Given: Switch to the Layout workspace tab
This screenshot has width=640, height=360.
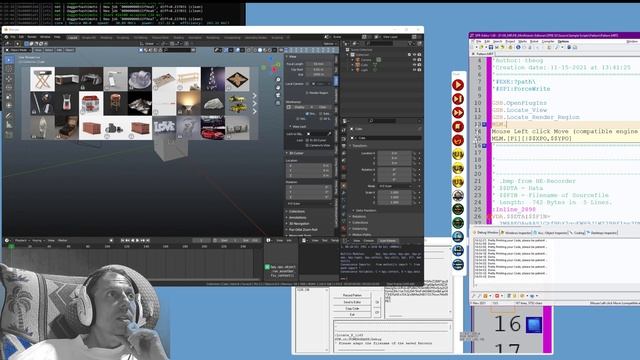Looking at the screenshot, I should (73, 38).
